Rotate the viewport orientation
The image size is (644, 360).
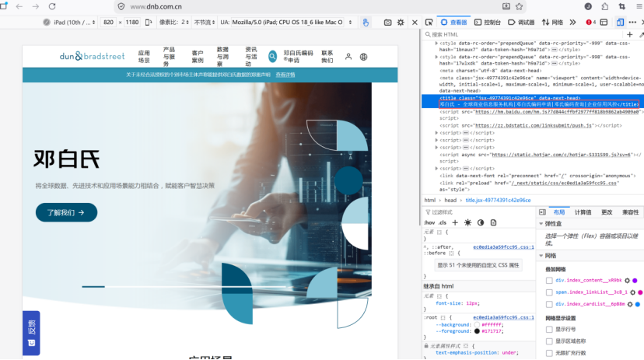click(x=149, y=23)
